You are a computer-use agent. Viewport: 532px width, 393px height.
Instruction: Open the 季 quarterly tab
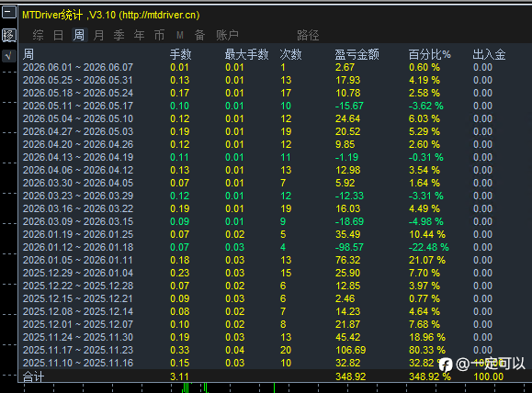[x=119, y=35]
